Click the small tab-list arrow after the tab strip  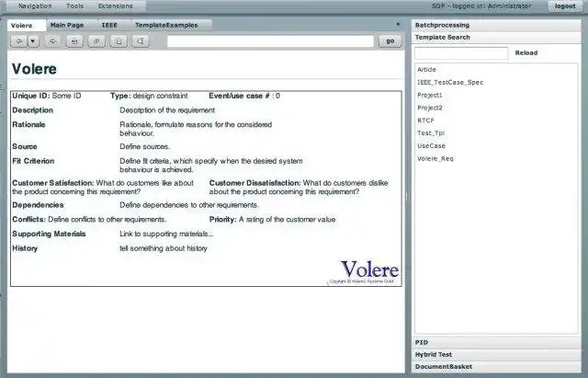(398, 24)
